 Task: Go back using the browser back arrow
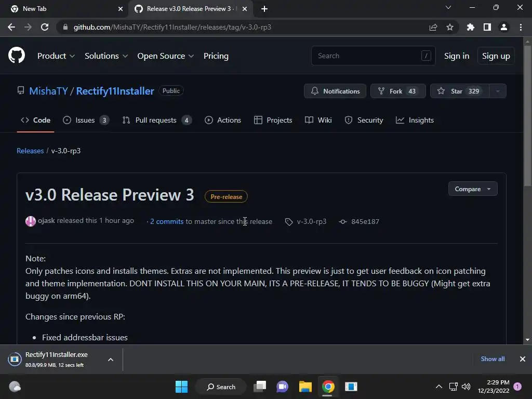click(11, 27)
